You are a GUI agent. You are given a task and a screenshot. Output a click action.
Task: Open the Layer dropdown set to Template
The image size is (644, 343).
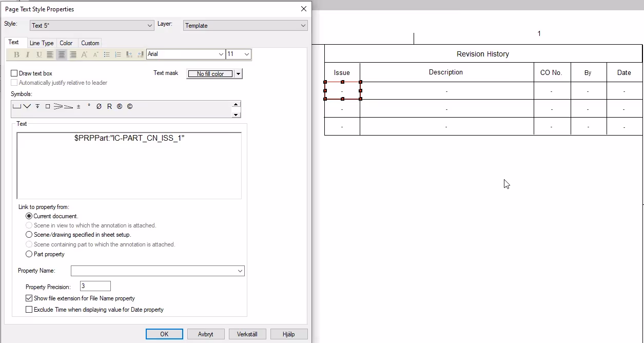(x=303, y=25)
